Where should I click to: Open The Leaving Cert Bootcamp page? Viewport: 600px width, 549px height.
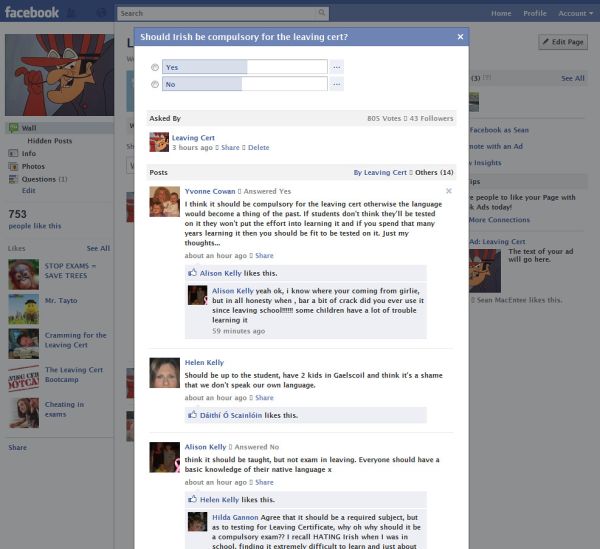[x=74, y=375]
